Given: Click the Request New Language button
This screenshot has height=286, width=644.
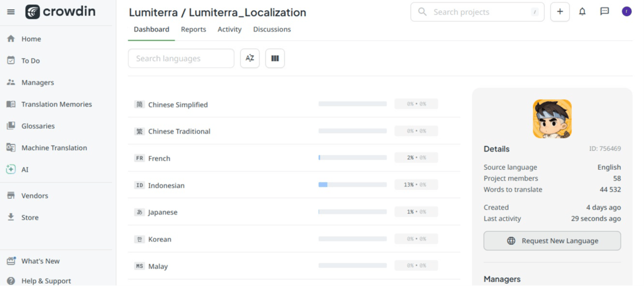Looking at the screenshot, I should click(552, 241).
